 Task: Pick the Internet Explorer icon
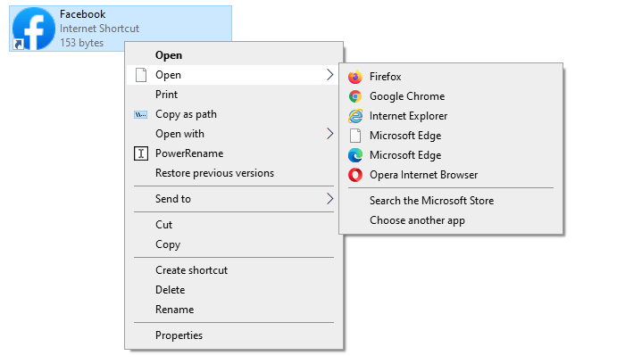[354, 116]
